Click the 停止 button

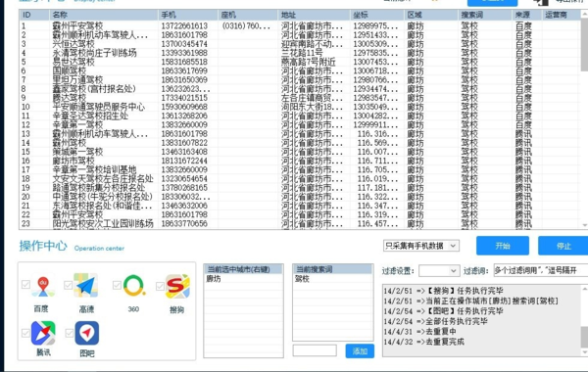[x=563, y=246]
